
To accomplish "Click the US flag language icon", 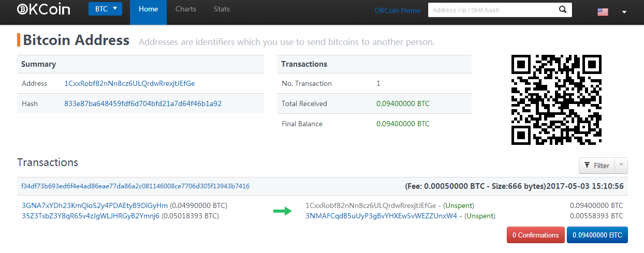I will pos(603,12).
